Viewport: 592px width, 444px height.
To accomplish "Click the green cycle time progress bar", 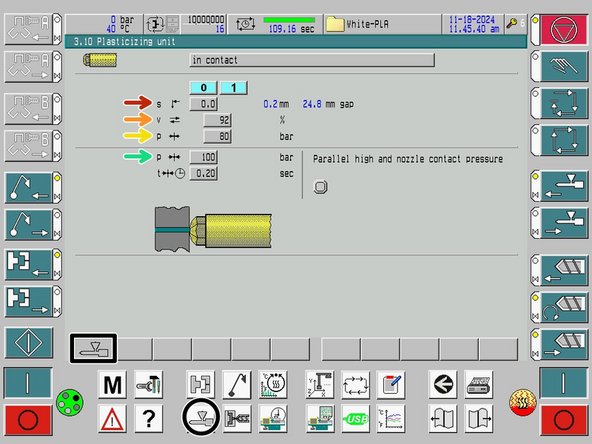I will point(289,20).
